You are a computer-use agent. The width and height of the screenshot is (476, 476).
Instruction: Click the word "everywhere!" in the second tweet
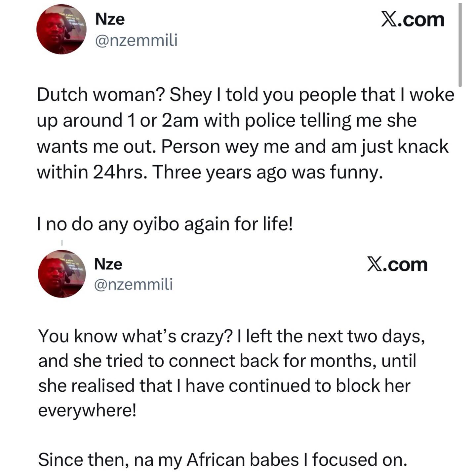(x=87, y=411)
